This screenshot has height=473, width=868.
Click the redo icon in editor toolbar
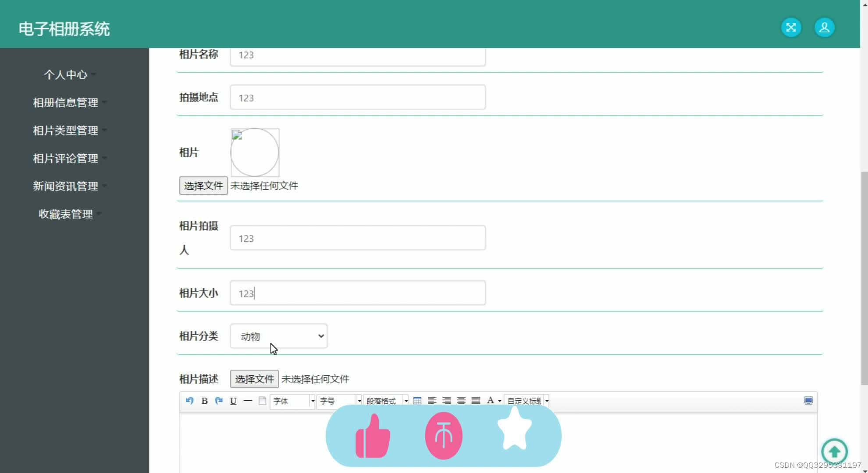(219, 401)
